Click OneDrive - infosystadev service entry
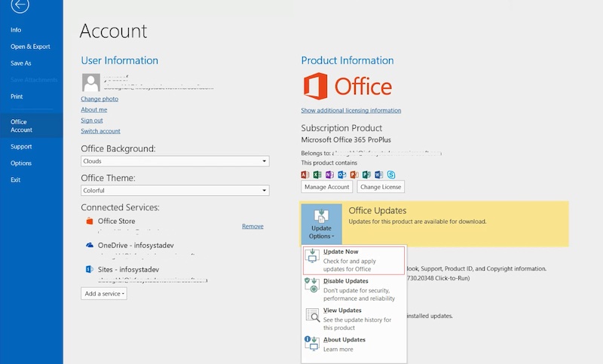 click(x=136, y=245)
